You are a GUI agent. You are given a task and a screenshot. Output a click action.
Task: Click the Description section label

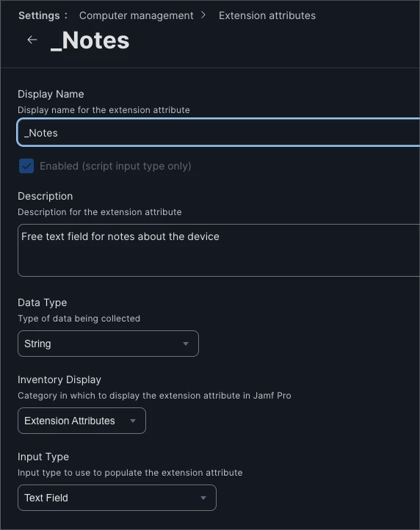46,196
